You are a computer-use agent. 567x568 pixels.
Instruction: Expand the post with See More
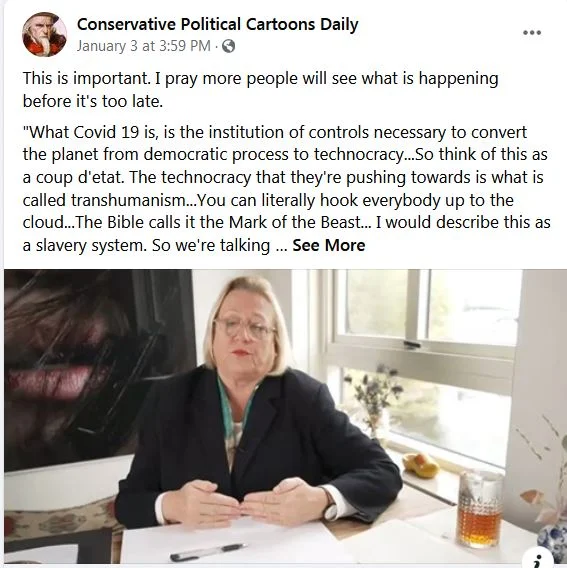click(x=329, y=245)
